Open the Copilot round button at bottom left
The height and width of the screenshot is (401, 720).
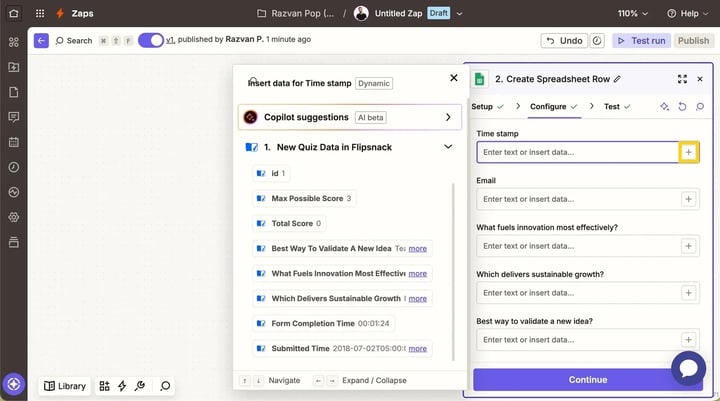point(14,384)
